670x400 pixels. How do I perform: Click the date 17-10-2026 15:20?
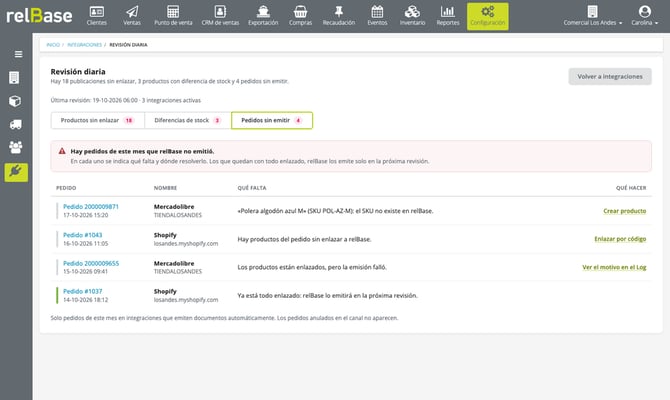pyautogui.click(x=85, y=215)
